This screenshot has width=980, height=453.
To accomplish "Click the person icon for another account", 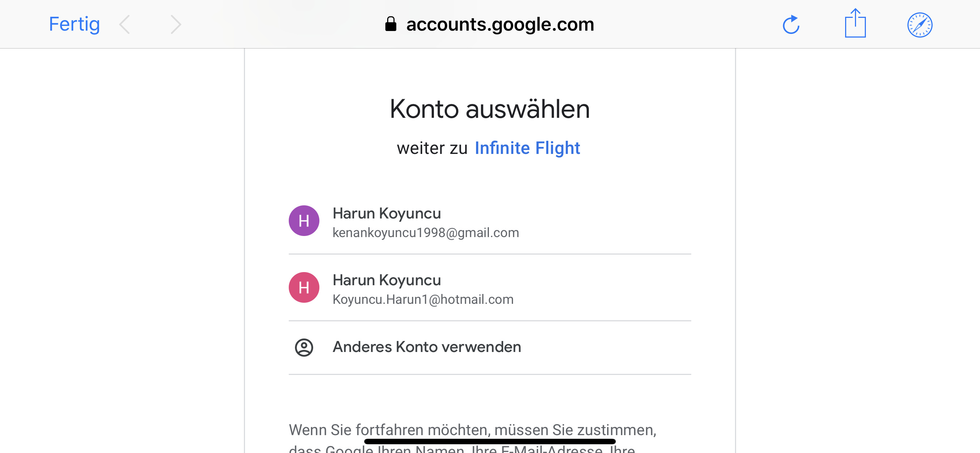I will coord(304,347).
